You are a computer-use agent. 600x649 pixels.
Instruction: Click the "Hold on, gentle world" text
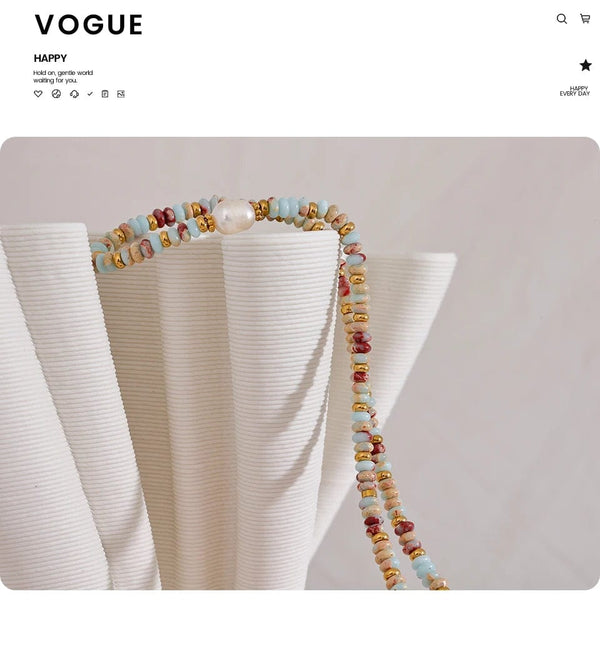[63, 73]
